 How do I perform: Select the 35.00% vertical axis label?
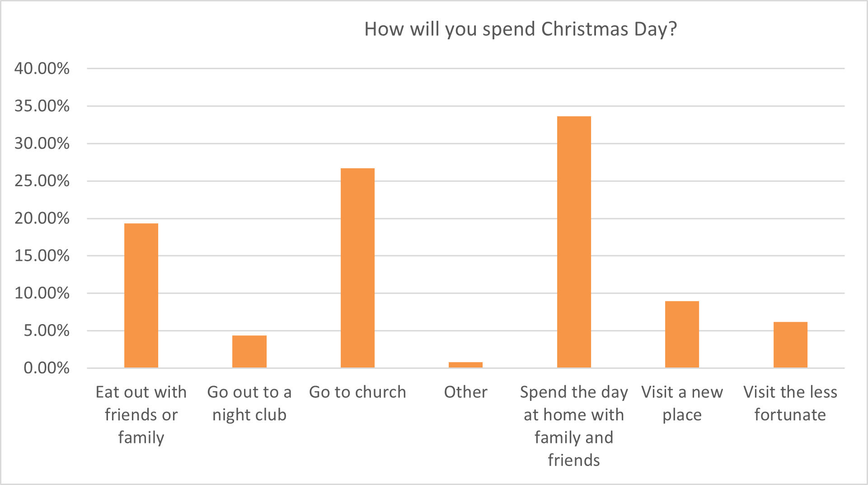point(42,106)
